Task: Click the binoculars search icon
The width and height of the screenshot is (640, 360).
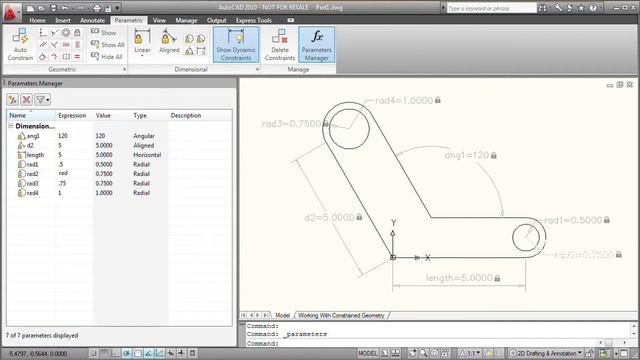Action: click(542, 8)
